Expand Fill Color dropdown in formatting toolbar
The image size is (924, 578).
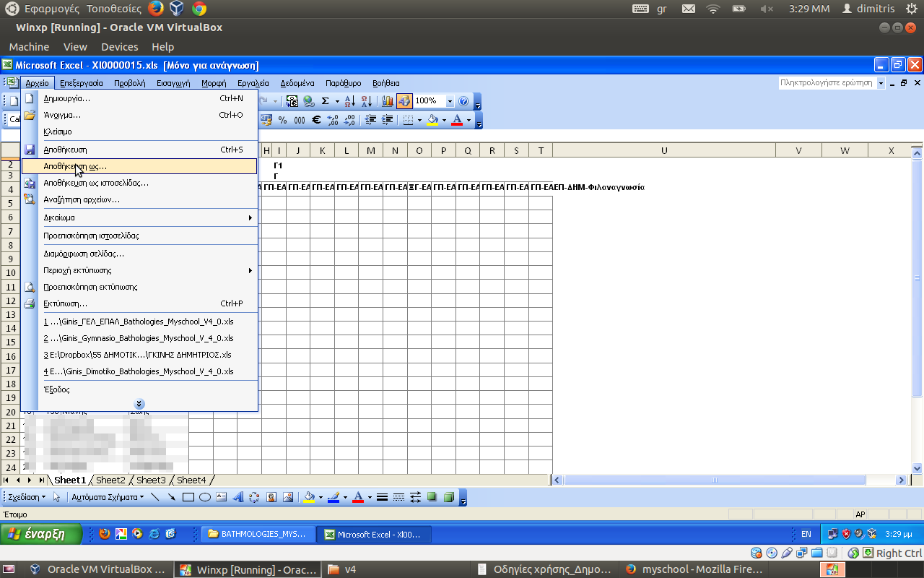[x=444, y=120]
